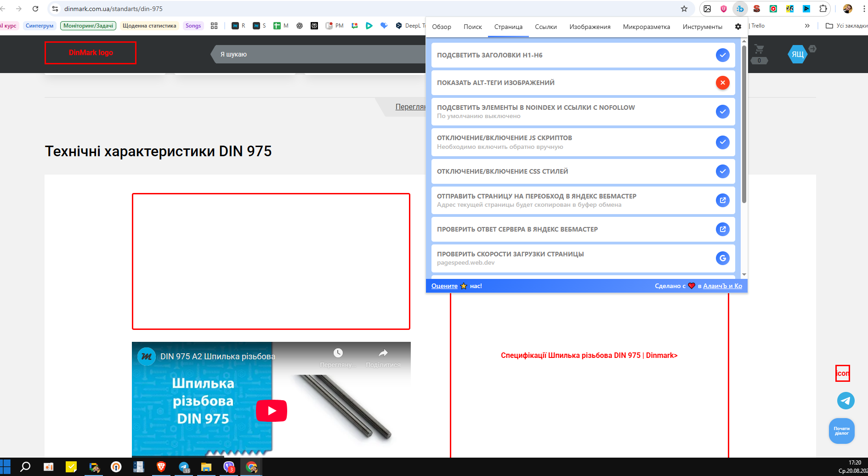Open Windows Start menu

[x=5, y=467]
